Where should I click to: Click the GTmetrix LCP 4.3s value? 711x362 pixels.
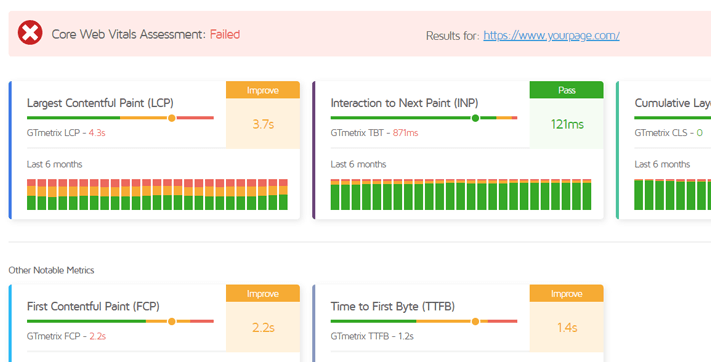coord(97,133)
